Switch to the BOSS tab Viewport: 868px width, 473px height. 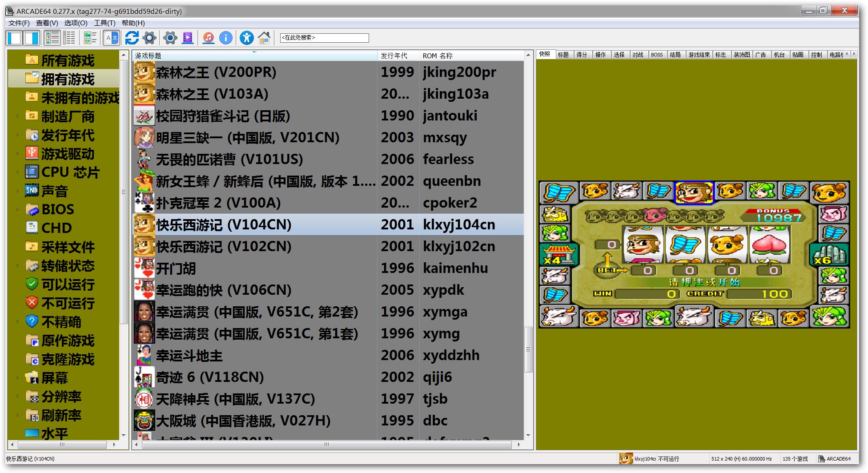pyautogui.click(x=657, y=55)
